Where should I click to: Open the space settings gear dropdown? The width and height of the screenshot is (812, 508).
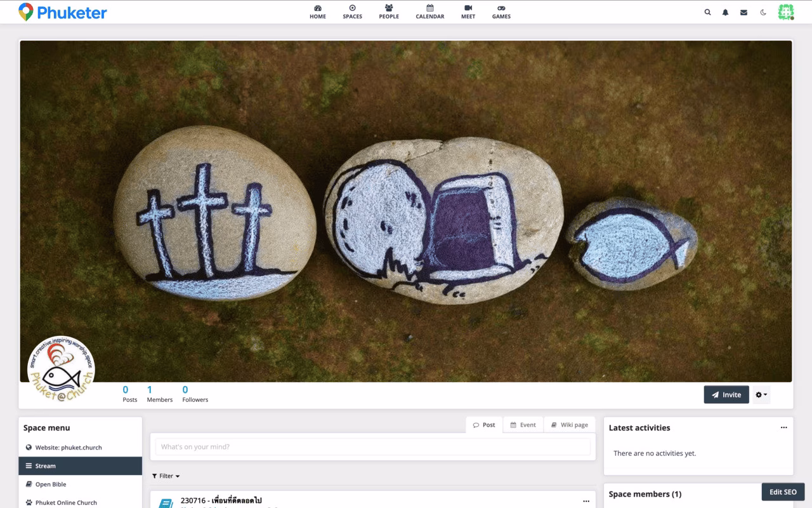761,394
